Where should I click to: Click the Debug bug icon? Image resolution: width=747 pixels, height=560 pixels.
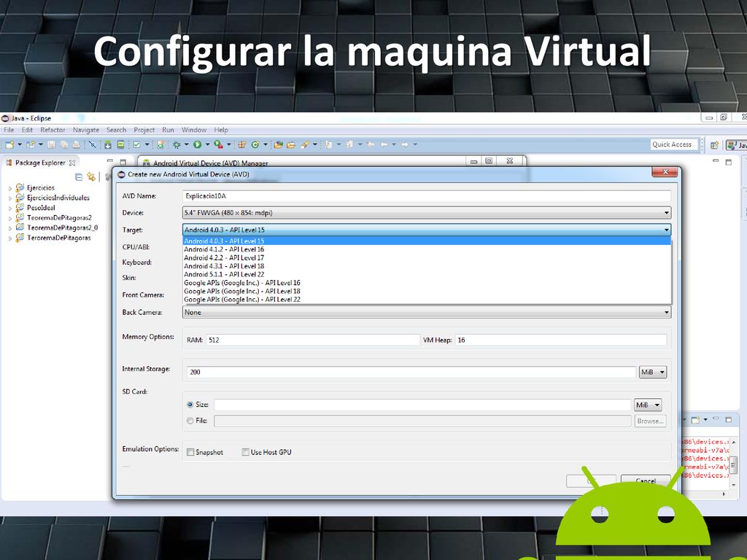pyautogui.click(x=177, y=144)
